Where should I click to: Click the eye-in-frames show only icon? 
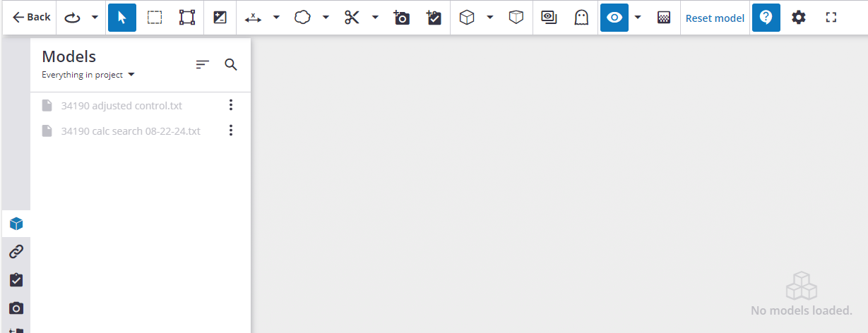549,18
